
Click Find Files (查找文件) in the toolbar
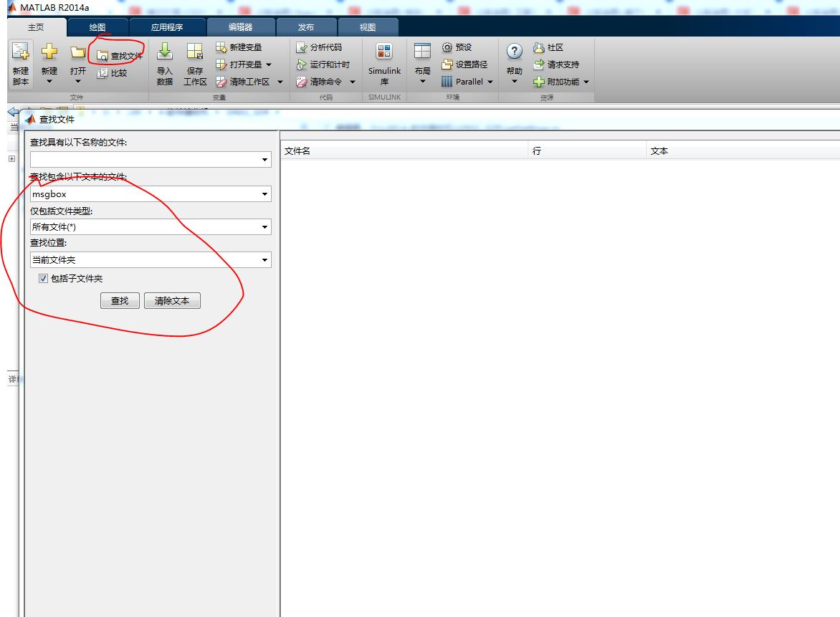click(x=119, y=56)
